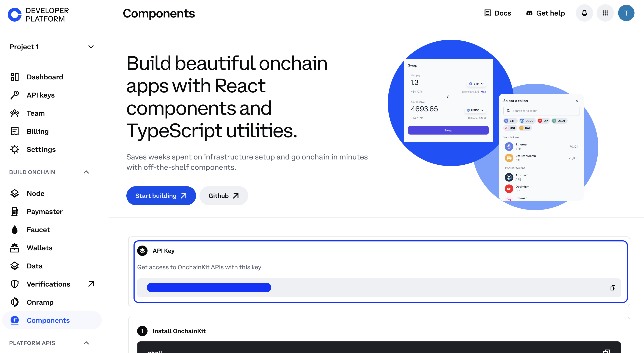The image size is (644, 353).
Task: Select the API Keys icon
Action: tap(14, 95)
